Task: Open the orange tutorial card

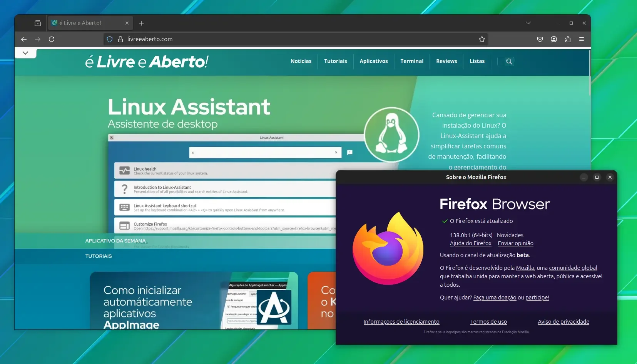Action: coord(322,301)
